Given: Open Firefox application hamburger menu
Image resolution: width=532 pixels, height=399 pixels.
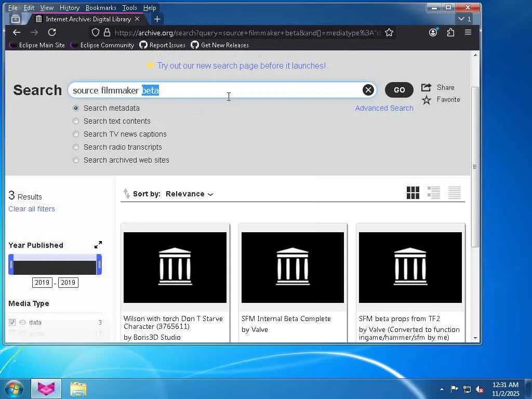Looking at the screenshot, I should (x=468, y=32).
